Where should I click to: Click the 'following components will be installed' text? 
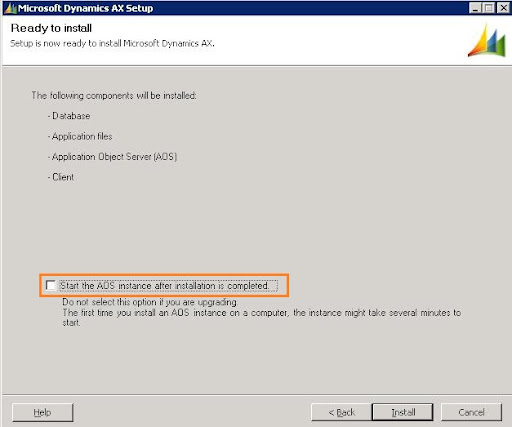click(114, 96)
